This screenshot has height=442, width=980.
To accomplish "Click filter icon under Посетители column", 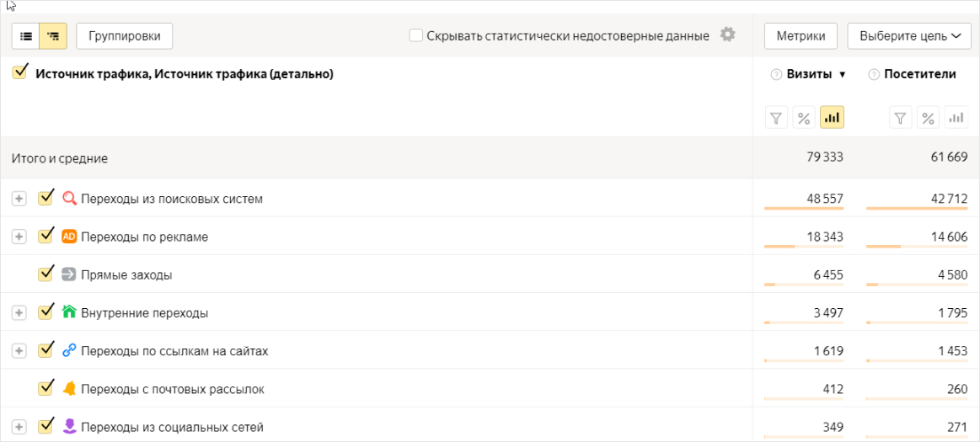I will [900, 117].
